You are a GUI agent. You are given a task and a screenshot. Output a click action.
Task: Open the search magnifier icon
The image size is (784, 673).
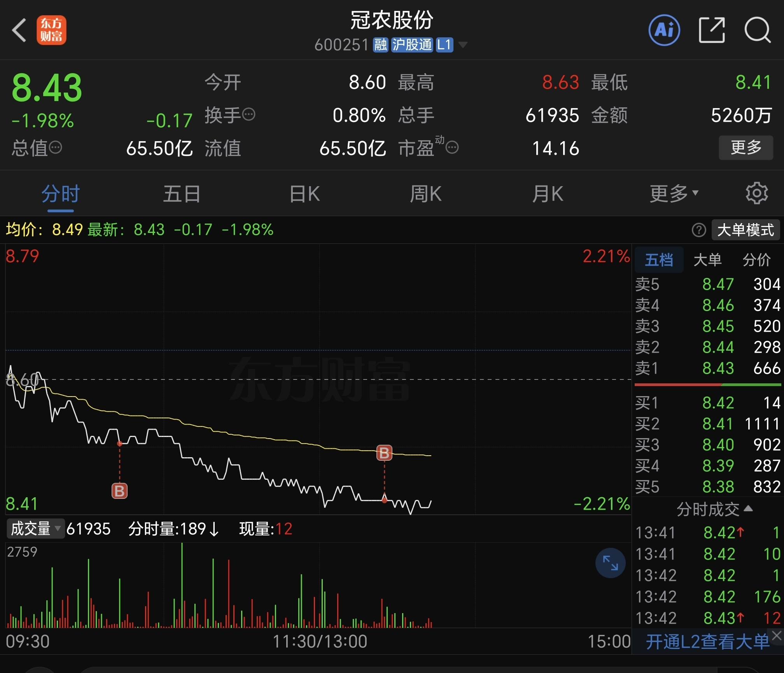757,30
